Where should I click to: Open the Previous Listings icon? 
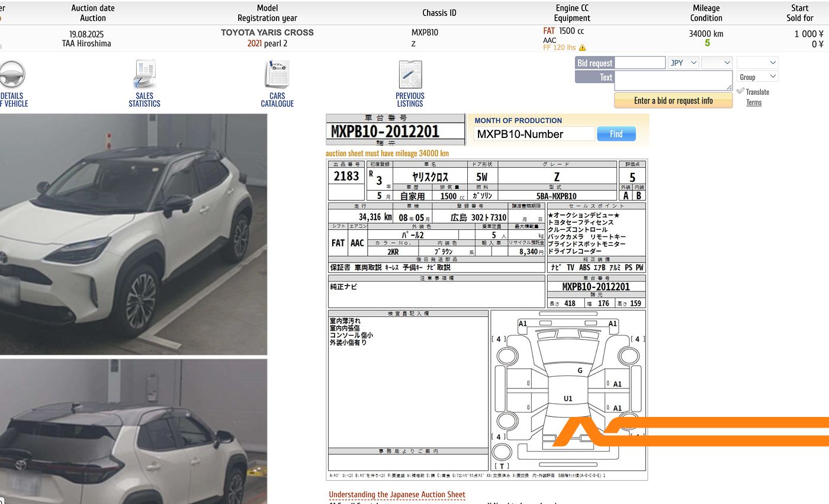coord(410,75)
